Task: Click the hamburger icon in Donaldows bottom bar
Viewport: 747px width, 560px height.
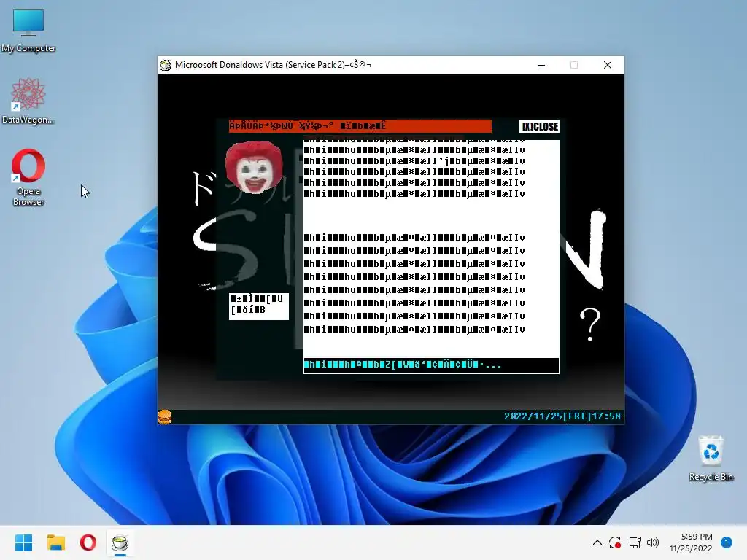Action: tap(164, 416)
